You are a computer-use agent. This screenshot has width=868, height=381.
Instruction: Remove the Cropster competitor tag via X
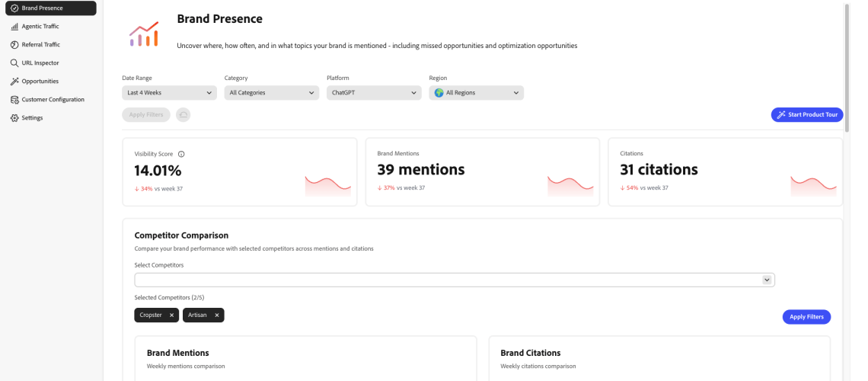click(171, 315)
